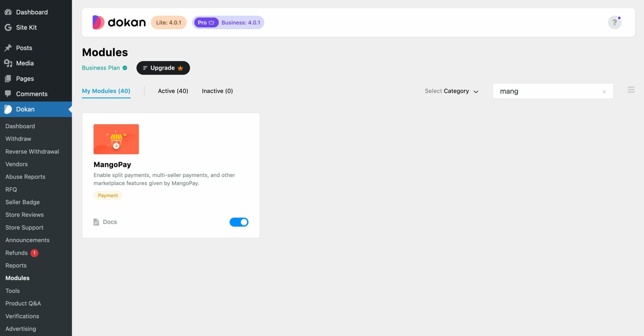Image resolution: width=644 pixels, height=336 pixels.
Task: Click the Business Plan verified checkmark
Action: 125,68
